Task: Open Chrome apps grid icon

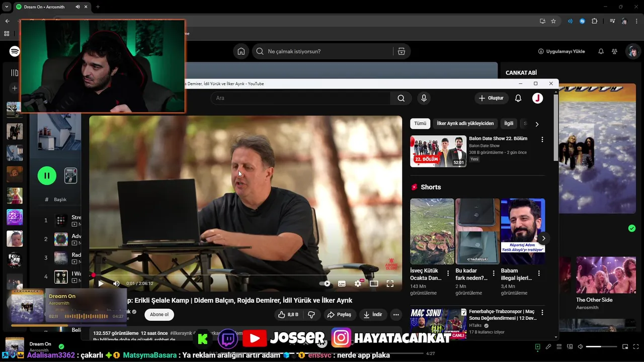Action: coord(7,34)
